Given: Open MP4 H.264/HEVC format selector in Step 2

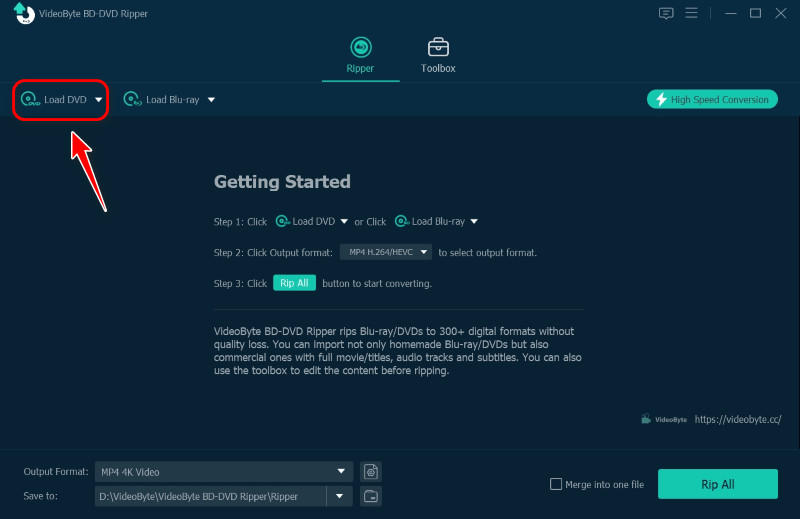Looking at the screenshot, I should [386, 252].
